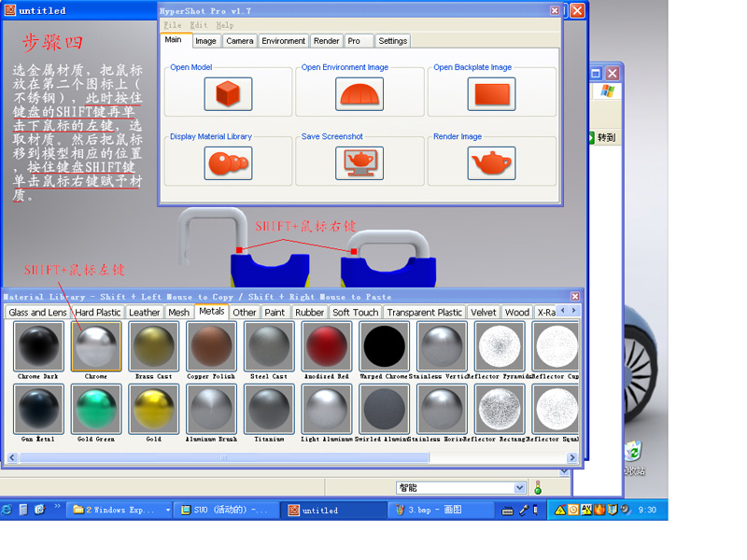This screenshot has width=747, height=560.
Task: Close the Material Library panel
Action: [x=575, y=297]
